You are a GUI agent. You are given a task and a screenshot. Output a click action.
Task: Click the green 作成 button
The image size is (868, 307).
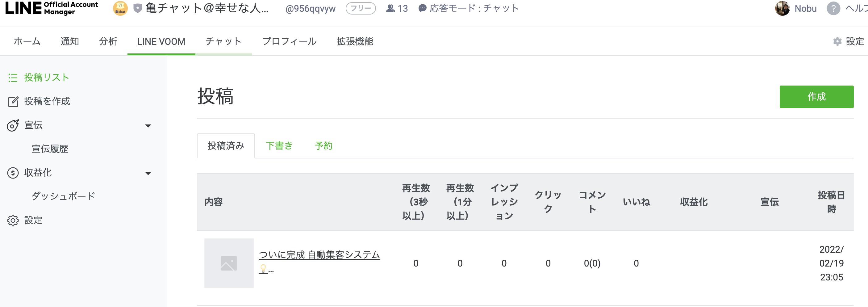point(816,97)
